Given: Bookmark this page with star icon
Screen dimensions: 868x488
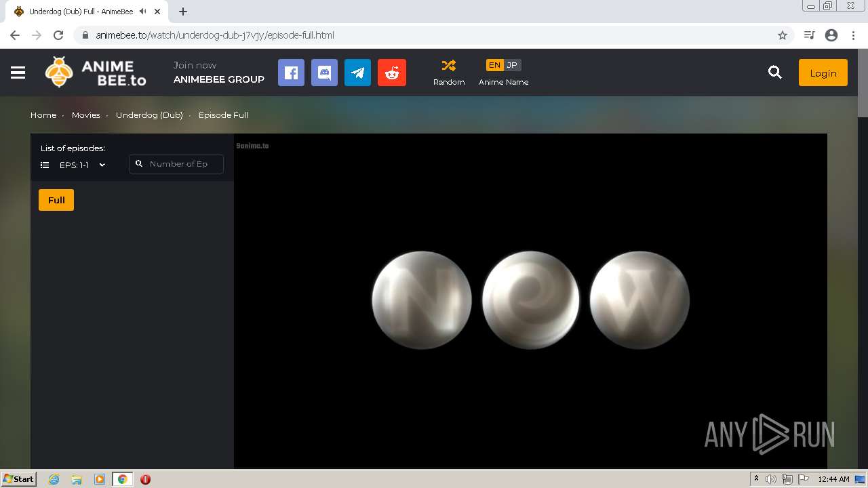Looking at the screenshot, I should pos(783,35).
